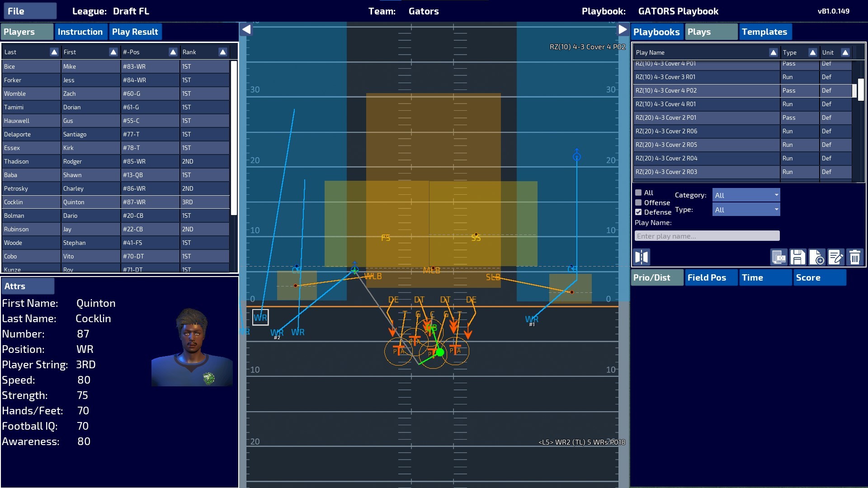Switch to the Templates tab
Image resolution: width=868 pixels, height=488 pixels.
(x=765, y=31)
